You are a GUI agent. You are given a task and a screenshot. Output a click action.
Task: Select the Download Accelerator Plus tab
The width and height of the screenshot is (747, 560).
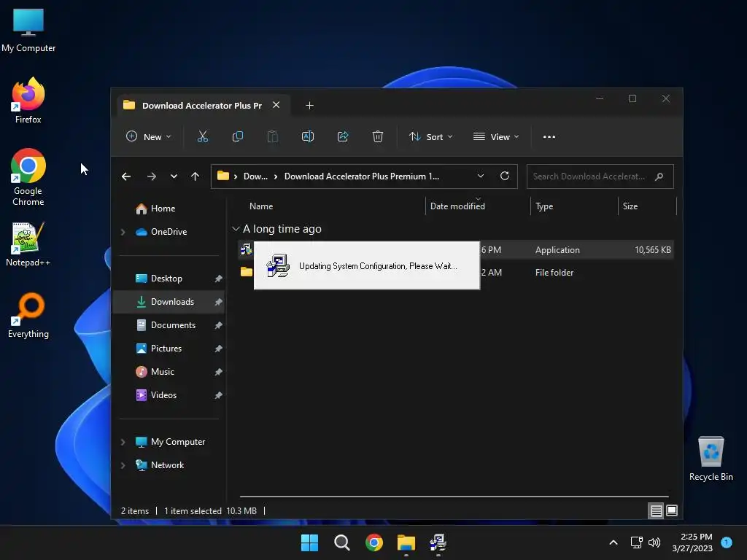pyautogui.click(x=201, y=106)
